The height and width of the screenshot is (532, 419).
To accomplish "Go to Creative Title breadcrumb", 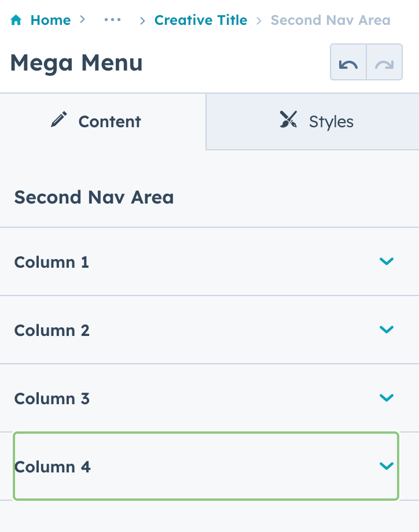I will click(x=200, y=20).
